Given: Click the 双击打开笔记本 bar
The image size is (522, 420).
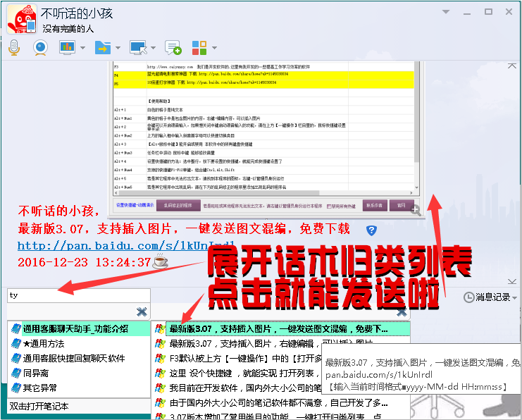Looking at the screenshot, I should pos(79,406).
